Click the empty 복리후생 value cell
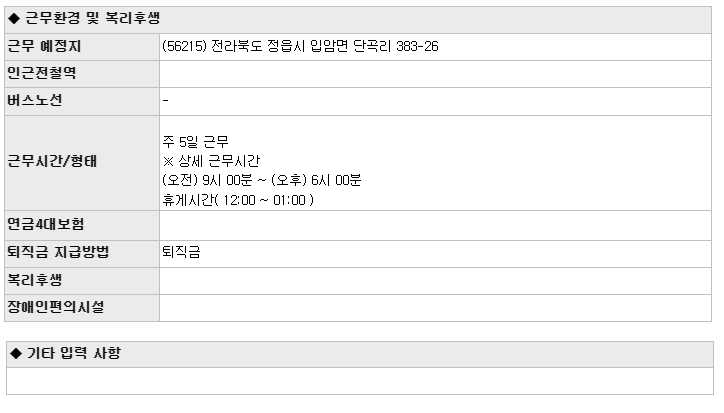724x413 pixels. click(x=435, y=281)
